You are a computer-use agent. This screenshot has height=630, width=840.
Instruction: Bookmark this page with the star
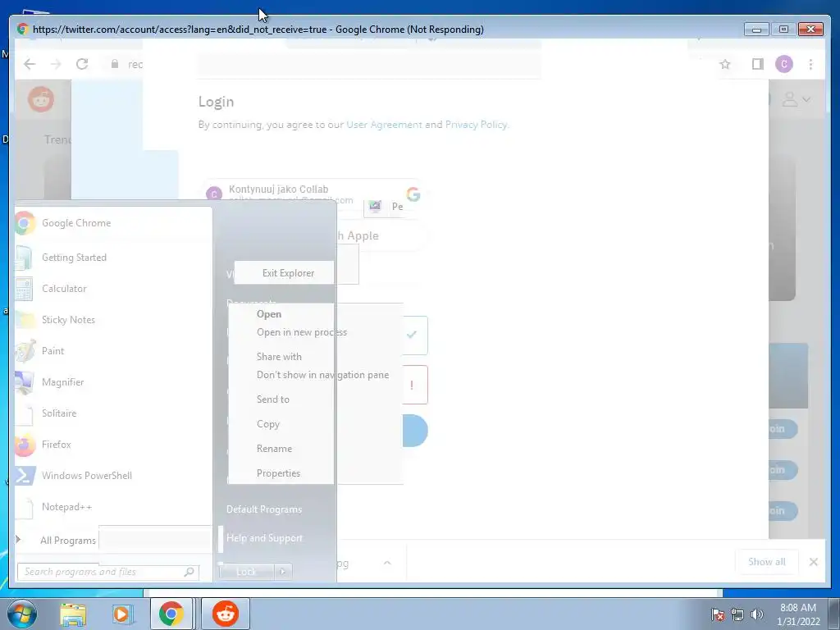point(725,64)
